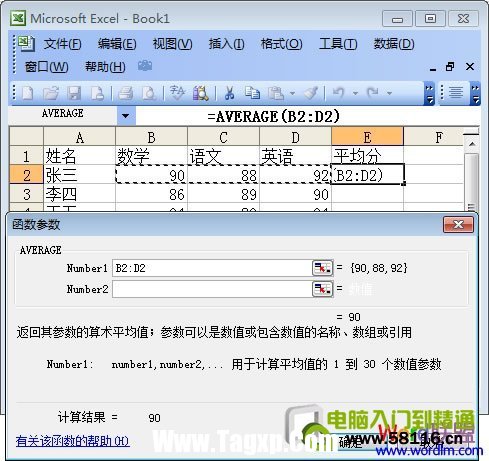
Task: Open the 帮助(H) menu
Action: tap(105, 67)
